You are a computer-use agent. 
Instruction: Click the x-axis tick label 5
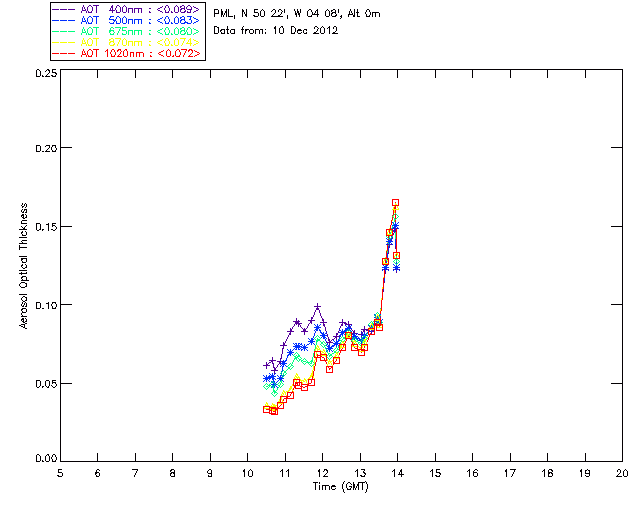click(60, 473)
